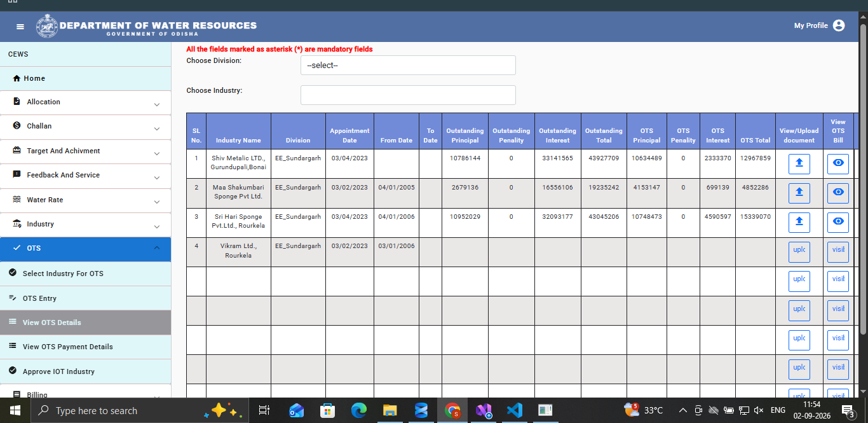Click the visibility button for Vikram Ltd.
The width and height of the screenshot is (868, 423).
[x=838, y=252]
